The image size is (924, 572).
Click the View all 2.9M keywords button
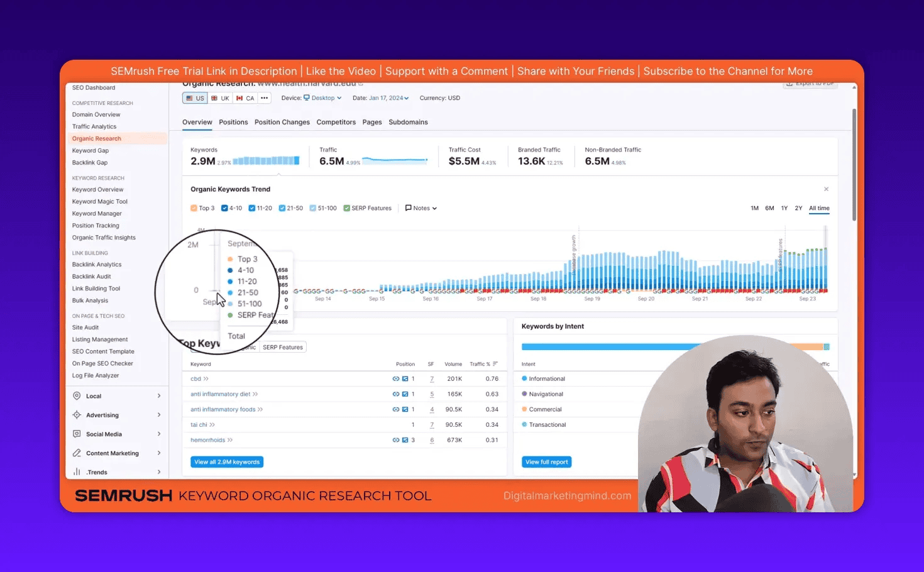click(x=226, y=461)
